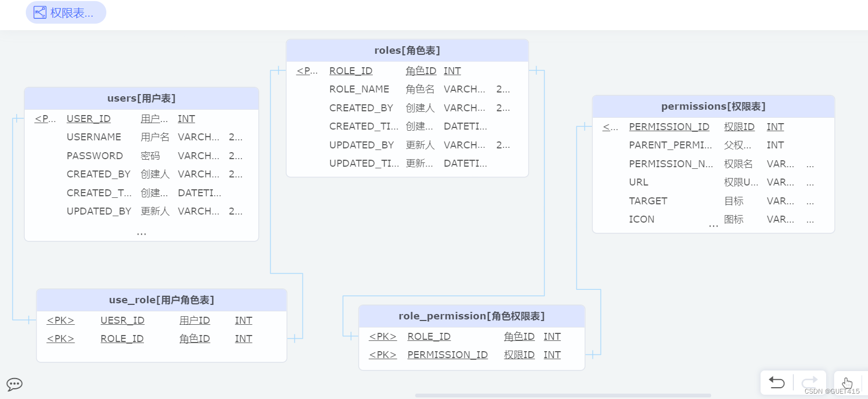Click the relation diagram icon in the top tab
Viewport: 868px width, 399px height.
point(40,12)
